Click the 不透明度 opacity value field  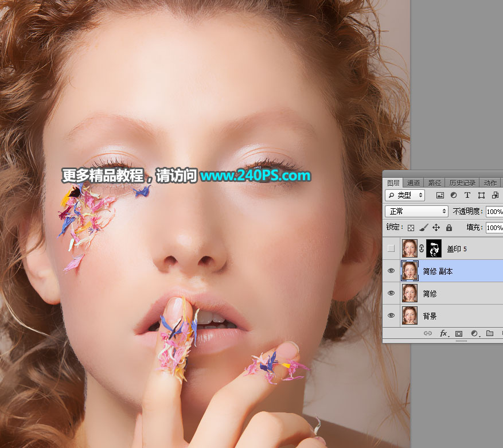tap(494, 212)
